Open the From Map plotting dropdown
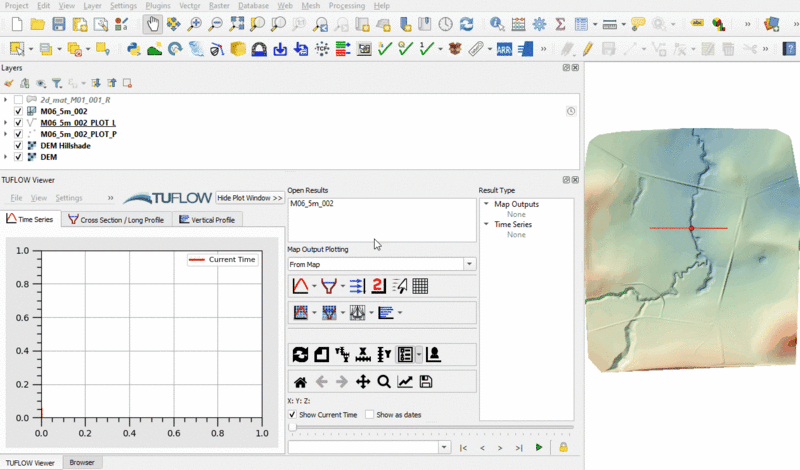This screenshot has height=470, width=800. (469, 264)
